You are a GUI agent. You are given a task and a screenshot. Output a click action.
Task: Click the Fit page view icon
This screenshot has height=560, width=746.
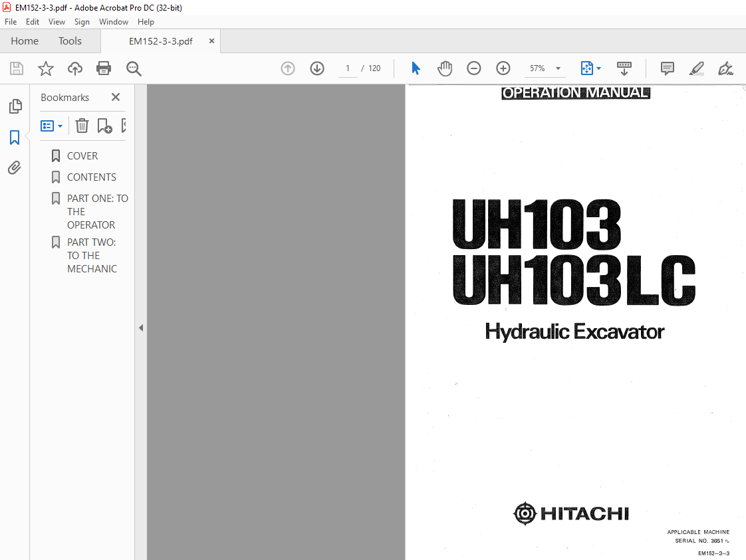click(x=586, y=68)
